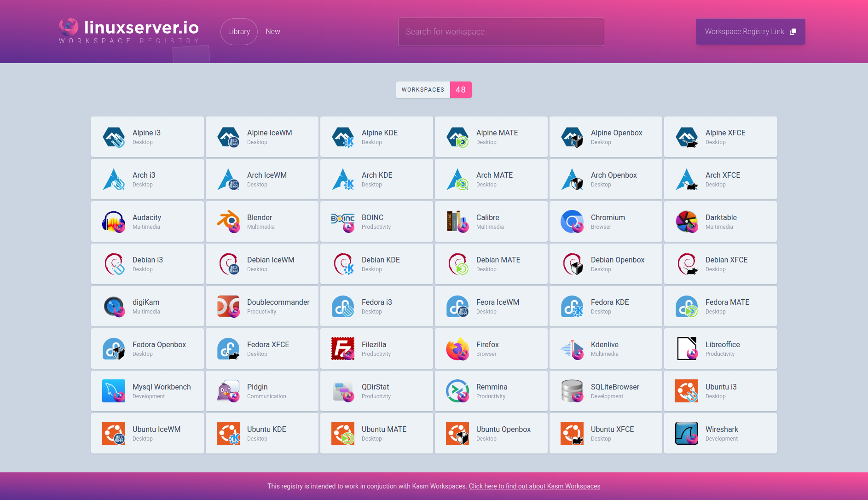Select the Debian IceWM text label
This screenshot has width=868, height=500.
(x=271, y=260)
